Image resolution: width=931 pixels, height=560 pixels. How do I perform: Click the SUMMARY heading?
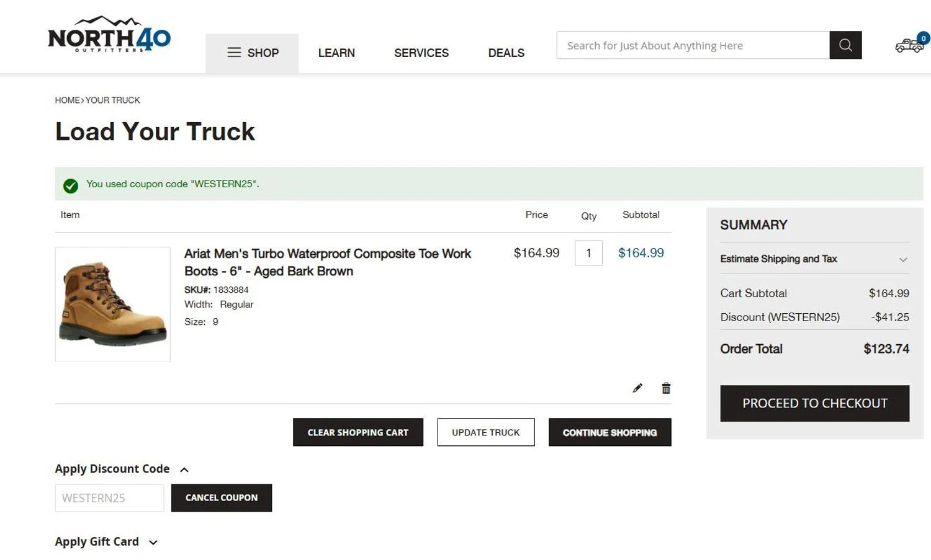click(x=753, y=225)
